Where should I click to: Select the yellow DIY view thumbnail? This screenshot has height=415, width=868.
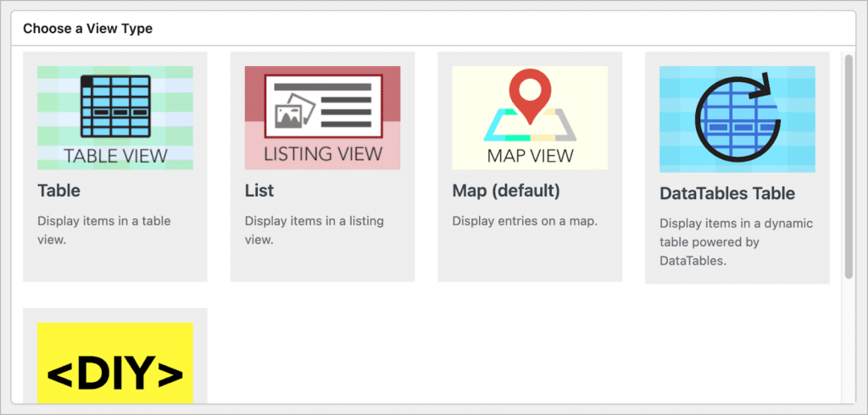point(115,363)
